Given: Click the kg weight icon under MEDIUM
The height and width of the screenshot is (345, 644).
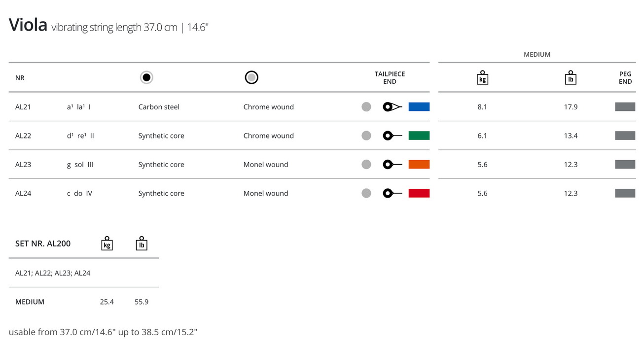Looking at the screenshot, I should point(482,77).
